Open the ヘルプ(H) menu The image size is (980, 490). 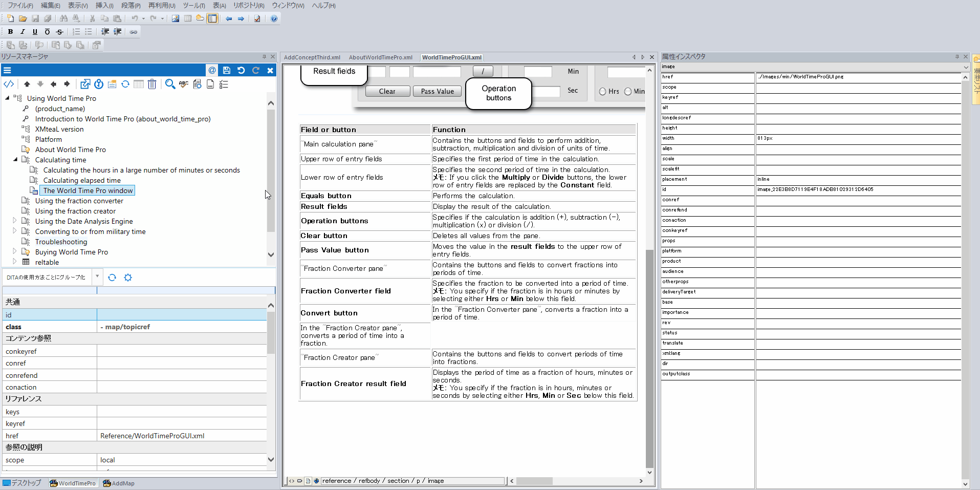(x=323, y=5)
